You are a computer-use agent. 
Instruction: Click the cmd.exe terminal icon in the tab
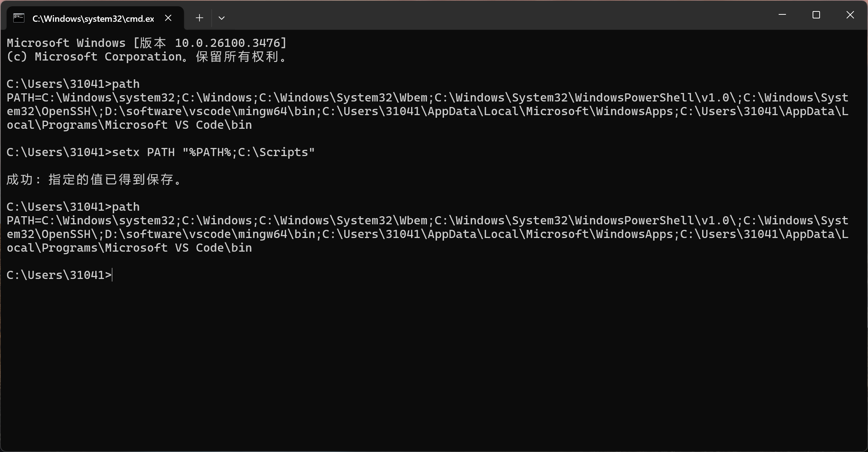[x=19, y=18]
